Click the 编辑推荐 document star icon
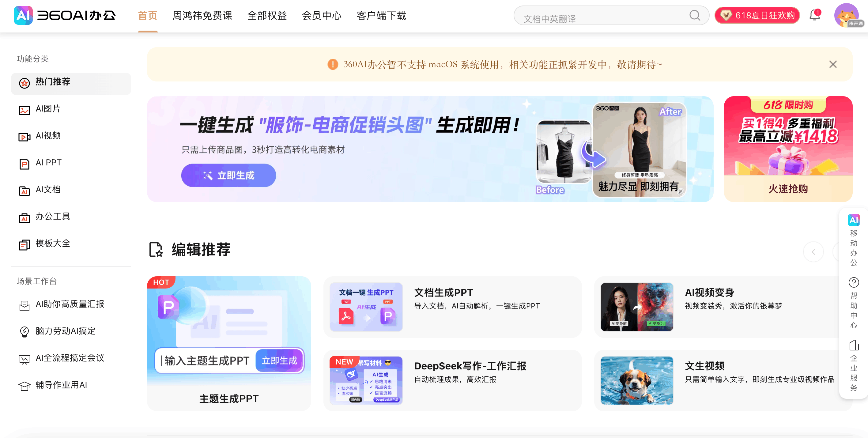 coord(156,249)
